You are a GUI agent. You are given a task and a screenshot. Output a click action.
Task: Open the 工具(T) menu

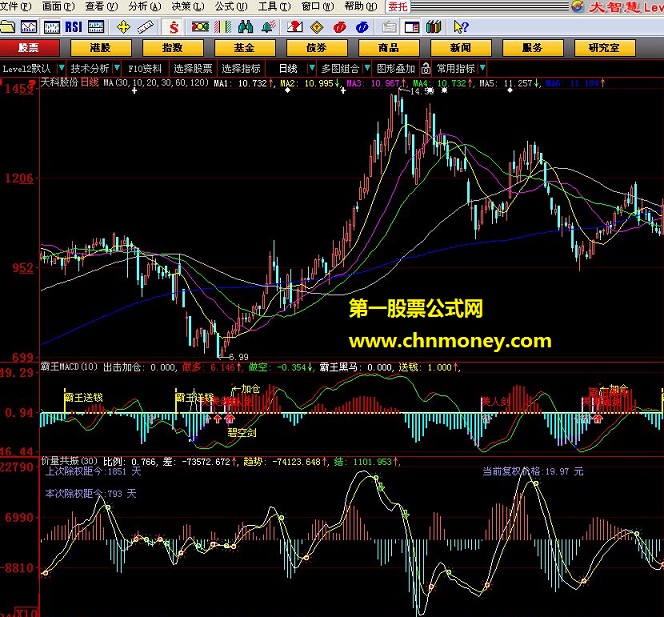274,6
